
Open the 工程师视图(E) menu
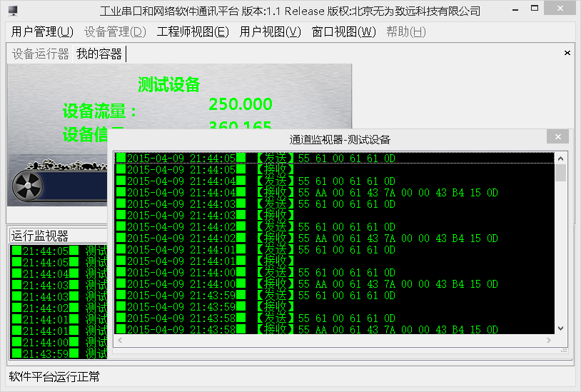pyautogui.click(x=193, y=32)
